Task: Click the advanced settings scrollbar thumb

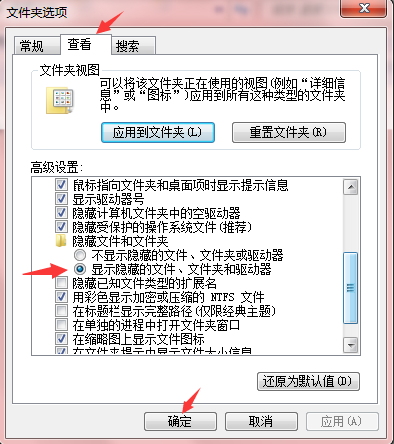Action: [351, 288]
